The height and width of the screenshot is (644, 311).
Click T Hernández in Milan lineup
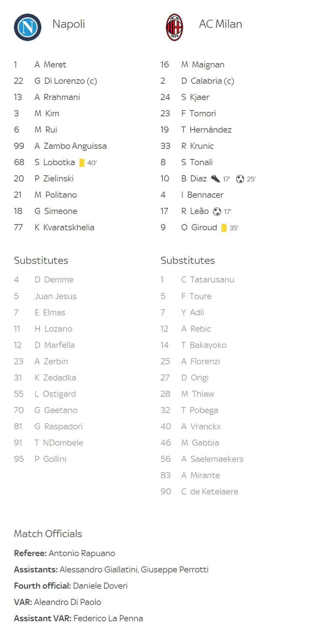pos(206,130)
